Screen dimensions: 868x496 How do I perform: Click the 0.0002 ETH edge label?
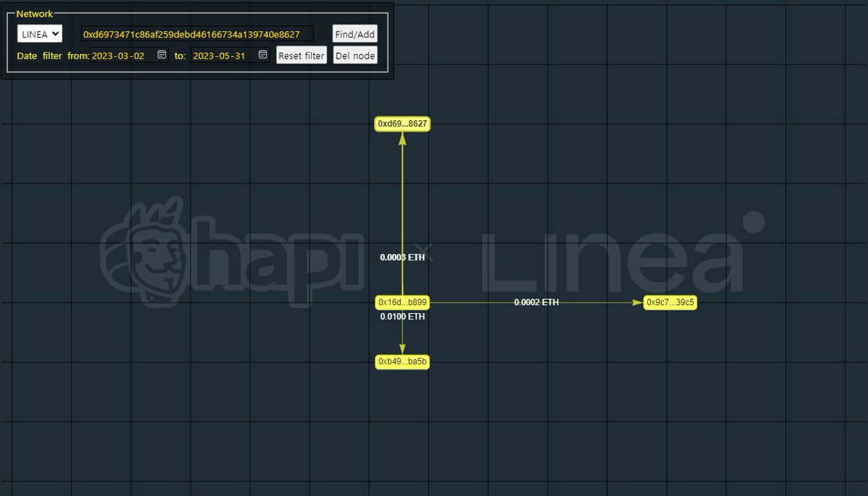pyautogui.click(x=537, y=302)
